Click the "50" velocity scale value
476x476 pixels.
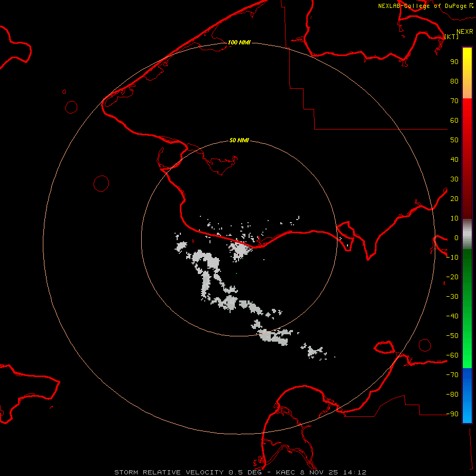[x=454, y=140]
